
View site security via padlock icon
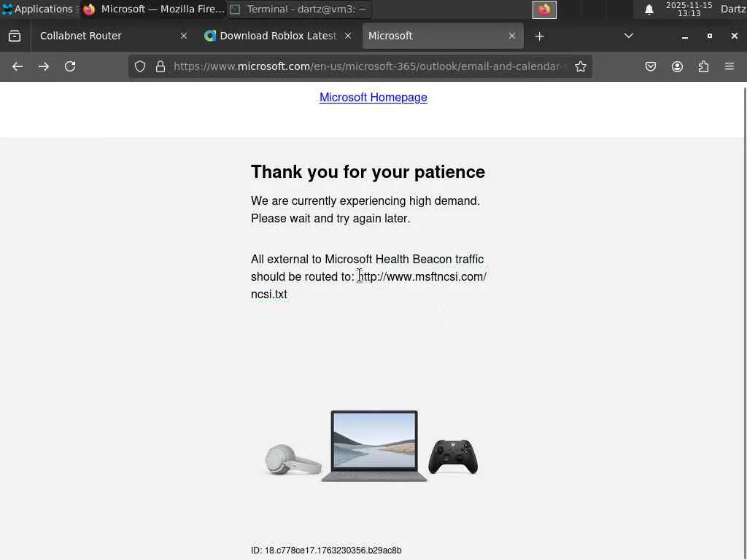[x=160, y=66]
